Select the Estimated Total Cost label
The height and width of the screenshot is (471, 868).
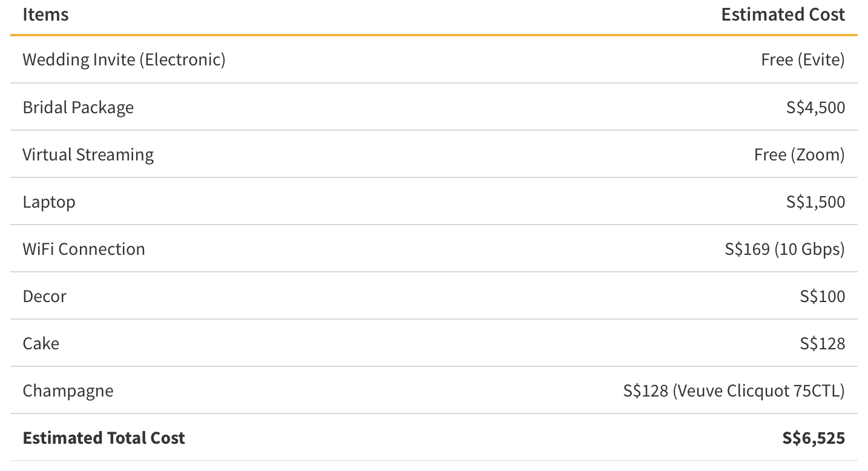[x=104, y=438]
